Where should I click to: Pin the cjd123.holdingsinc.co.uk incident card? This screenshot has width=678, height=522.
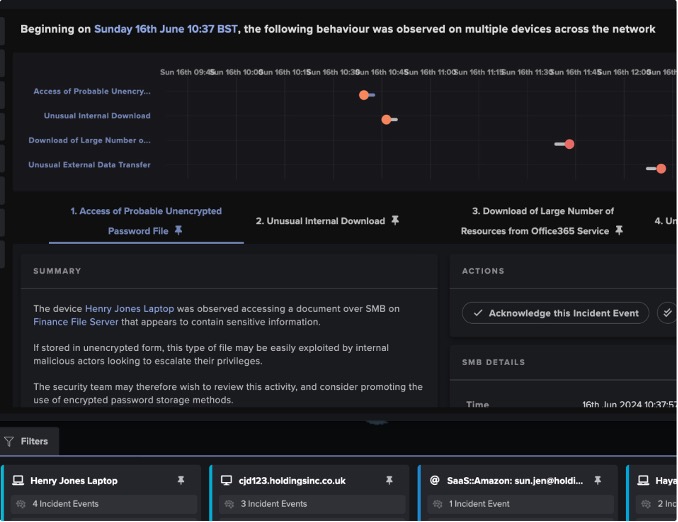[x=389, y=481]
